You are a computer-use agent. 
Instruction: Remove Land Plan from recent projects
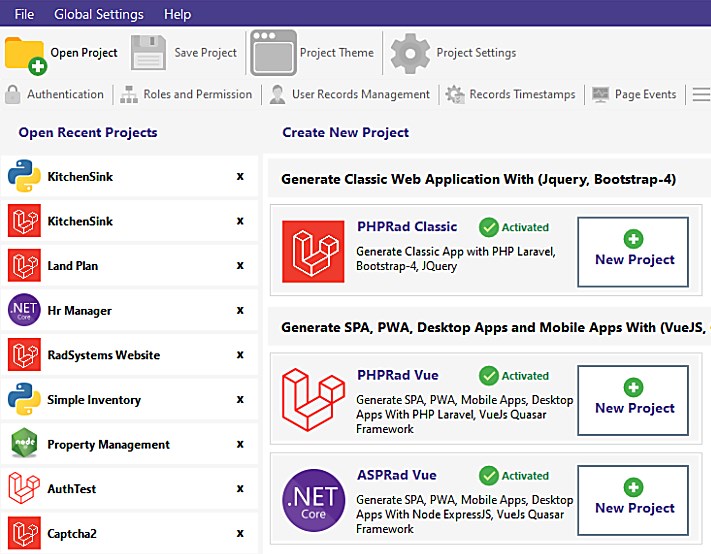click(x=240, y=266)
